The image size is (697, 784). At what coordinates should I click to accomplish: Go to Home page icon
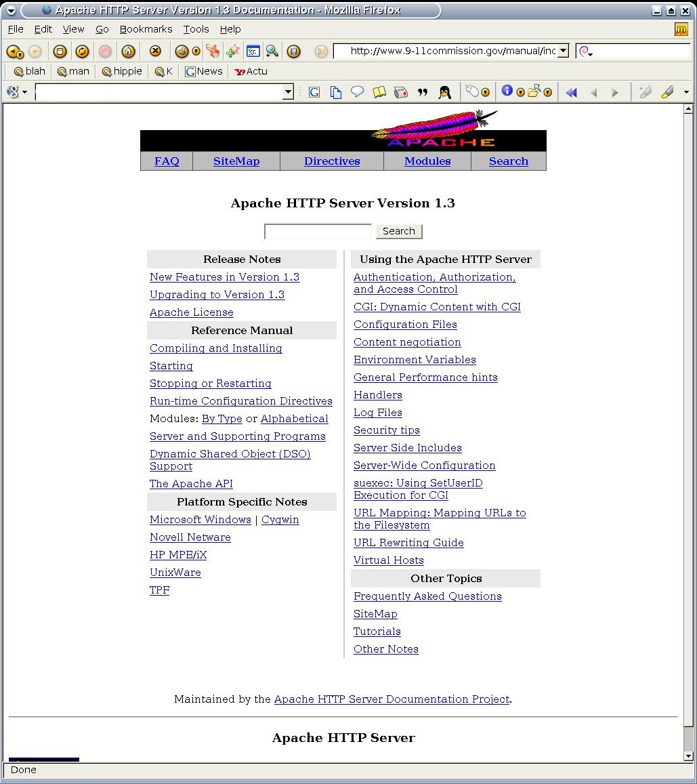(x=129, y=51)
